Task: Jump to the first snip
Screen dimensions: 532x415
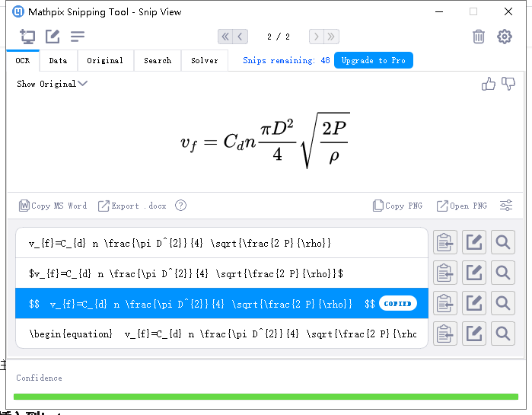Action: pos(225,37)
